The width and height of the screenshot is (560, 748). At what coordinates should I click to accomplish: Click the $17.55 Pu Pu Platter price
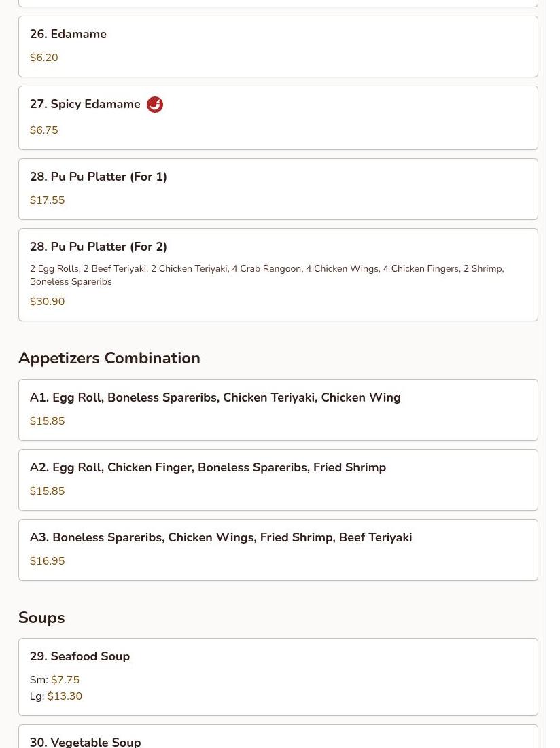[47, 200]
